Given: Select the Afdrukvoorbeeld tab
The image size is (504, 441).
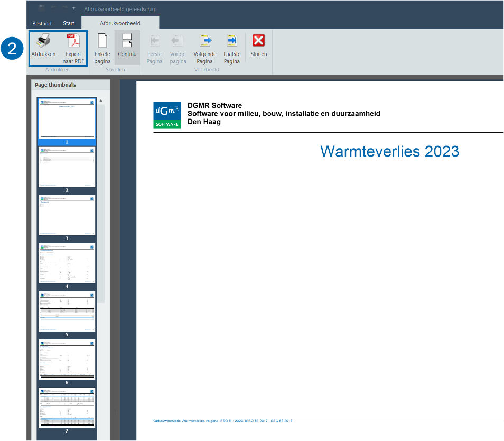Looking at the screenshot, I should coord(120,23).
